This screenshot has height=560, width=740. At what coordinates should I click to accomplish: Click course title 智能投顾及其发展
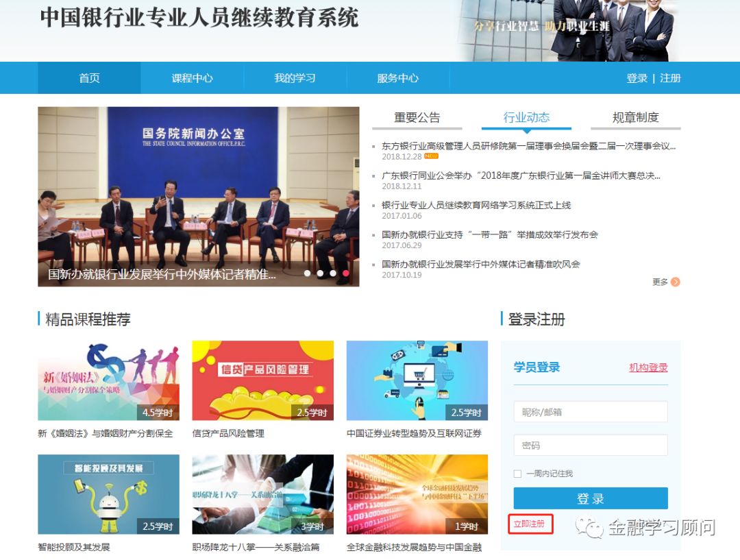pyautogui.click(x=73, y=547)
